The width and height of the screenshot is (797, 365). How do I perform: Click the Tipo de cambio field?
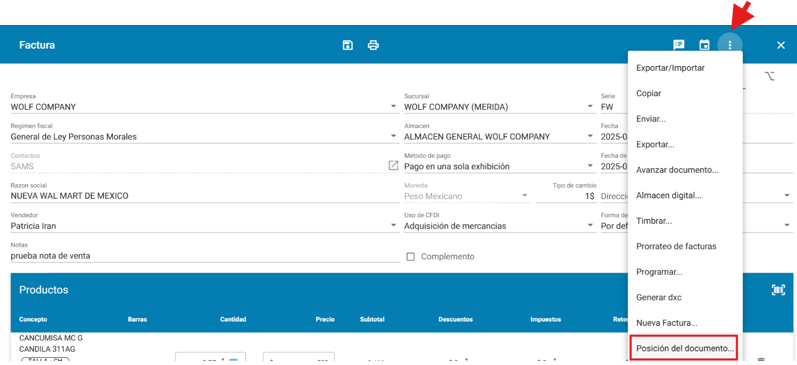coord(565,196)
